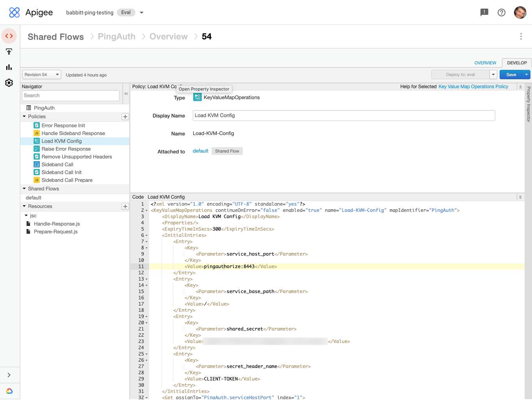This screenshot has width=532, height=400.
Task: Click the Save button
Action: click(511, 74)
